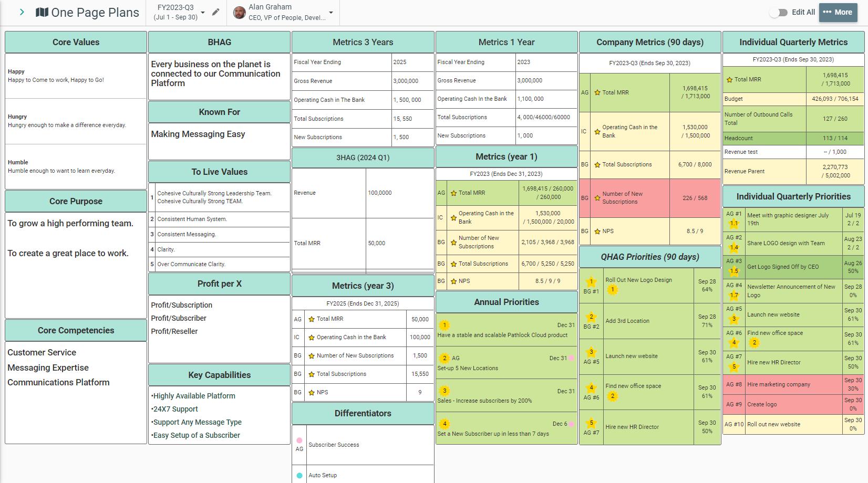Click the pink dot next to Subscriber Success differentiator
Image resolution: width=868 pixels, height=483 pixels.
click(x=299, y=440)
